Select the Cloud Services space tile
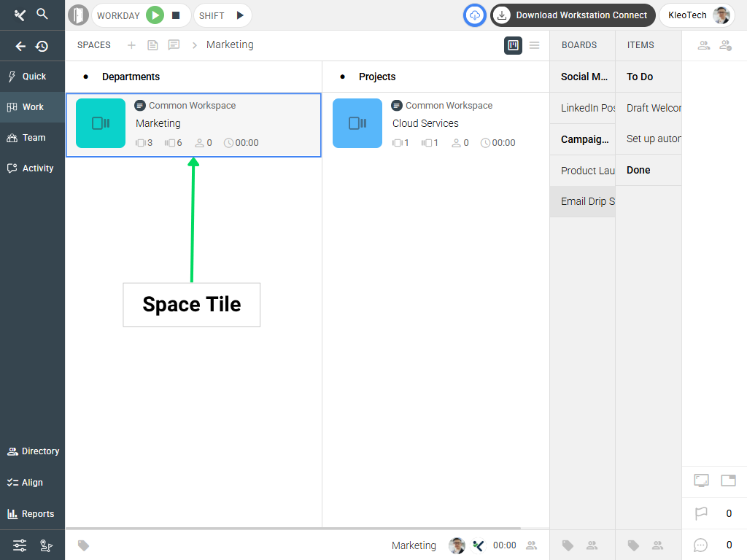Image resolution: width=747 pixels, height=560 pixels. pyautogui.click(x=436, y=124)
